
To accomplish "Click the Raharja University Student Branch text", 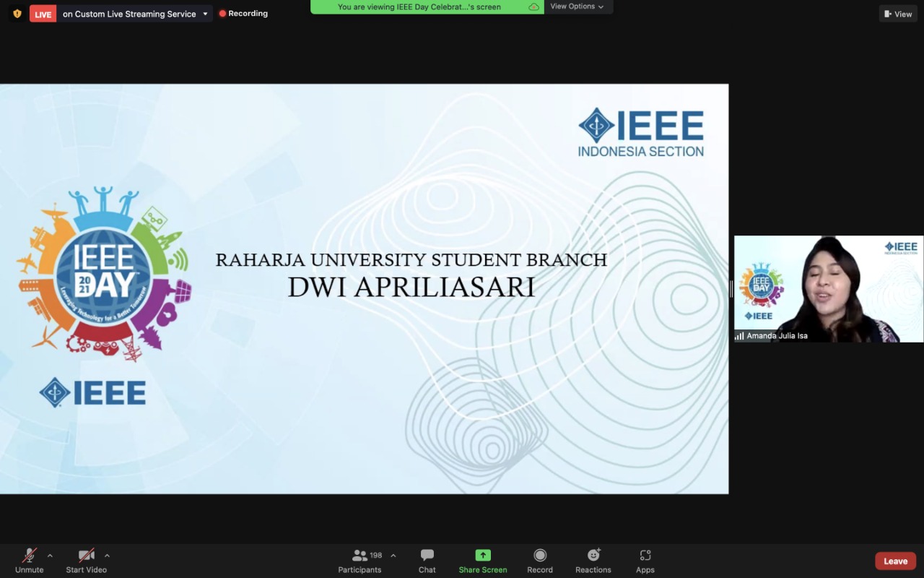I will [411, 260].
